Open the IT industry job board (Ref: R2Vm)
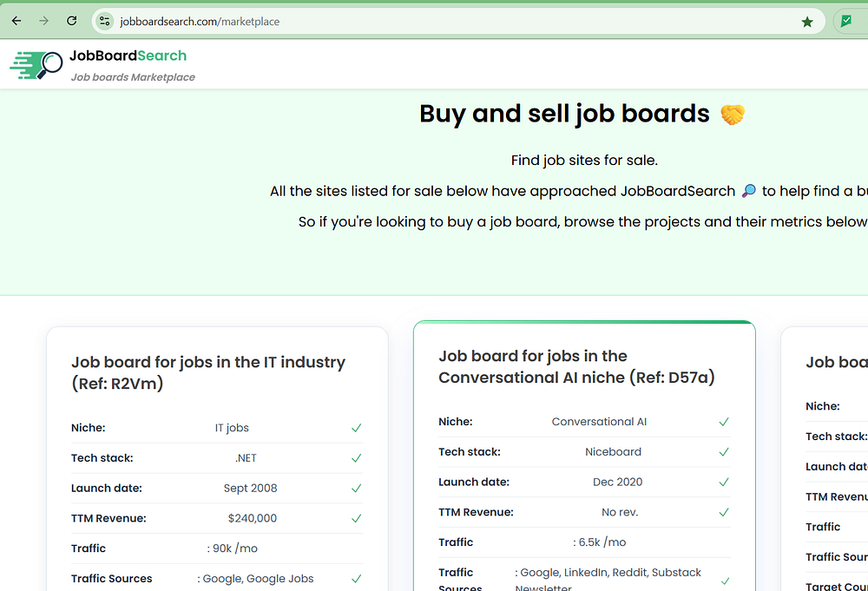This screenshot has width=868, height=591. 208,372
